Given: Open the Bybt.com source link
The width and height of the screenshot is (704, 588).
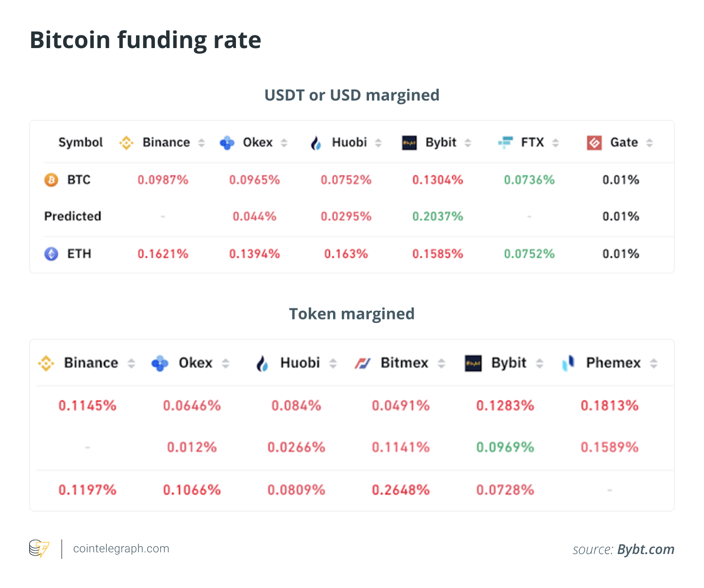Looking at the screenshot, I should point(645,549).
